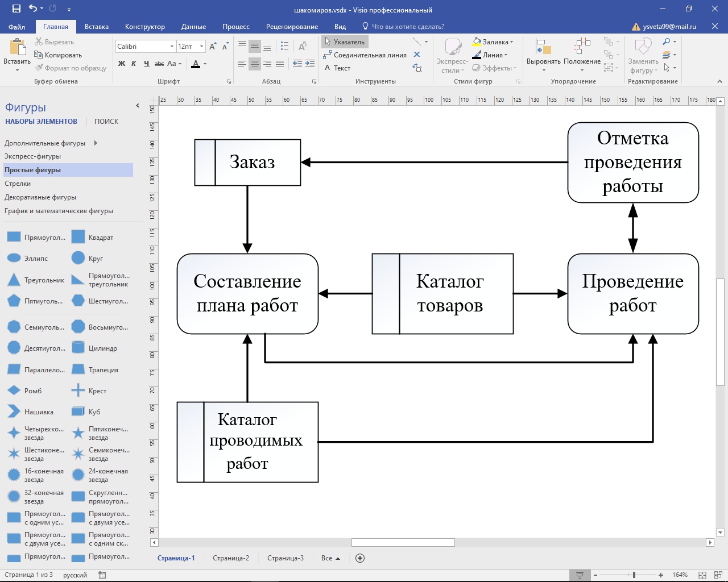This screenshot has height=582, width=728.
Task: Open the Вставка ribbon tab
Action: pos(96,27)
